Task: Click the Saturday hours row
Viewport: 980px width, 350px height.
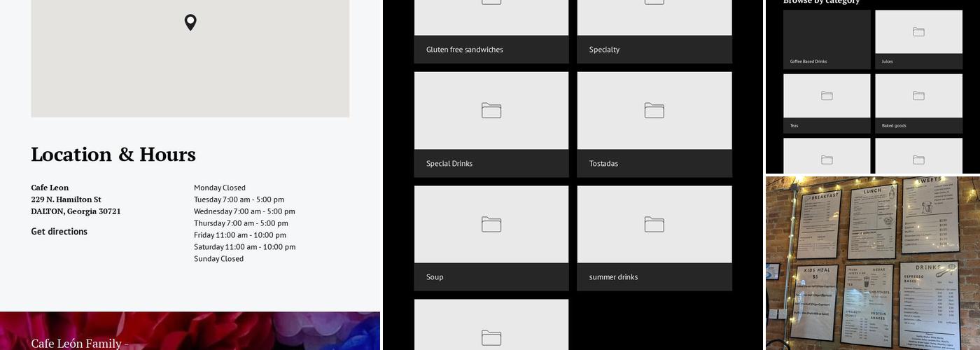Action: (245, 247)
